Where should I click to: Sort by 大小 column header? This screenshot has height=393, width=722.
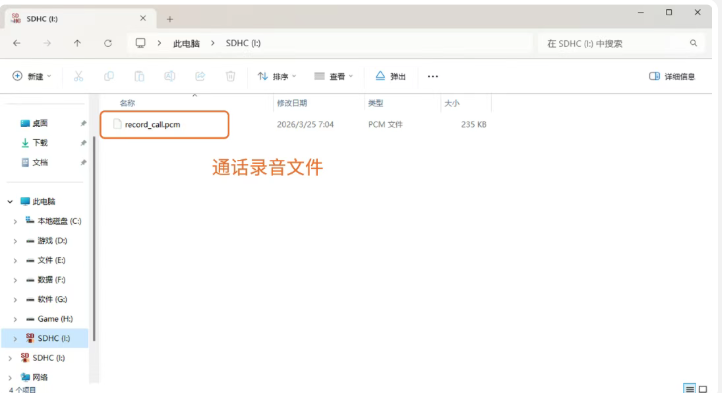(452, 103)
